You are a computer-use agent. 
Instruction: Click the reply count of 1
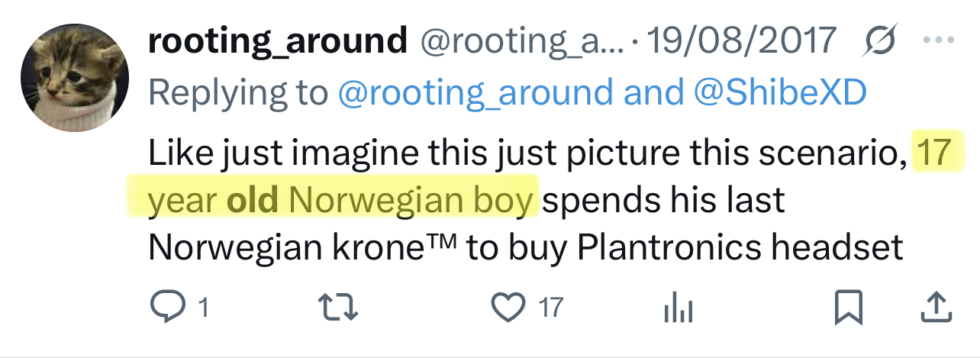click(x=203, y=308)
